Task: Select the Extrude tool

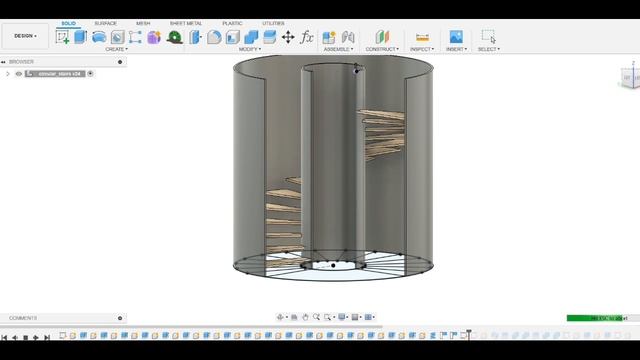Action: coord(80,37)
